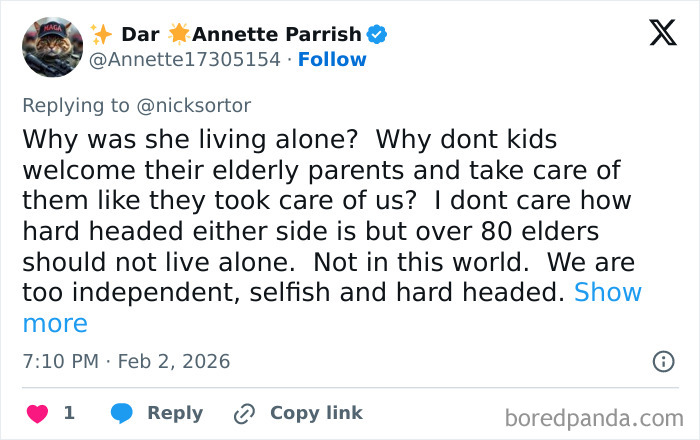Follow the Annette Parrish account
Image resolution: width=700 pixels, height=440 pixels.
[333, 59]
